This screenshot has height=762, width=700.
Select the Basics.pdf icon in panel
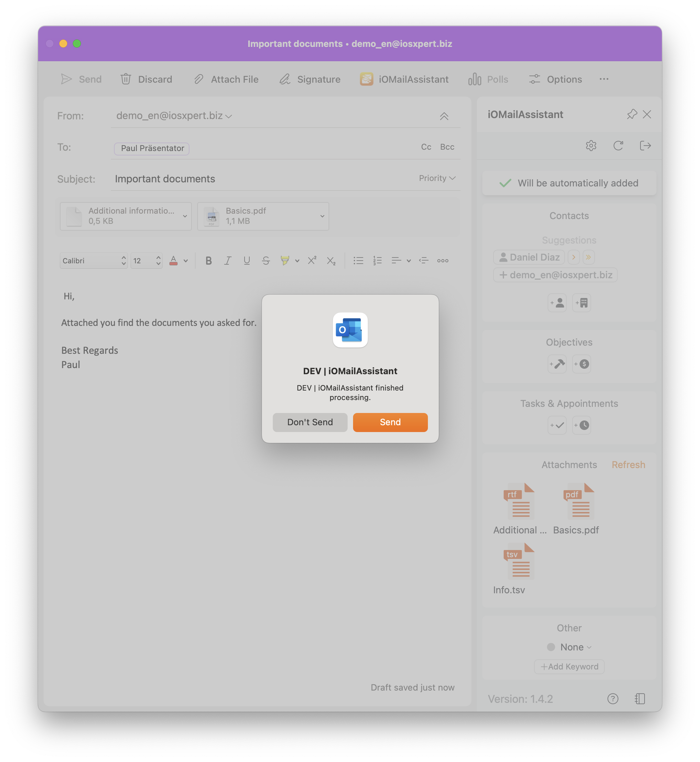(579, 501)
